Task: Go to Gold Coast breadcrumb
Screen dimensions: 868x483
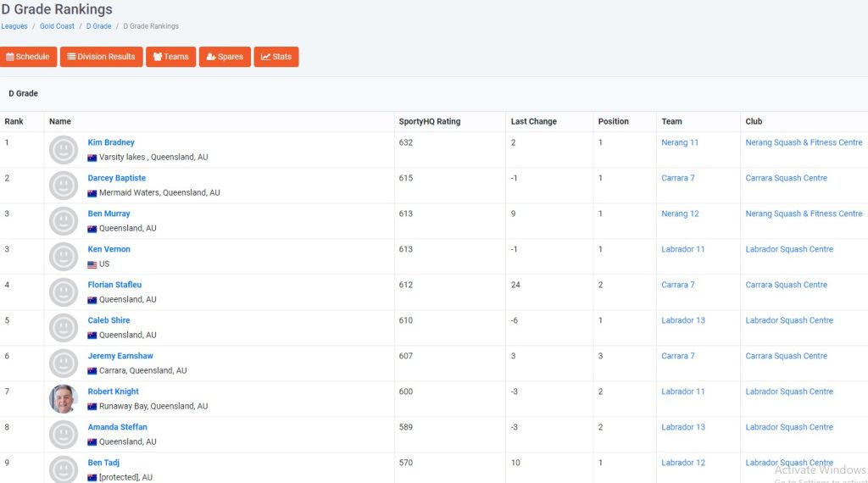Action: [57, 26]
